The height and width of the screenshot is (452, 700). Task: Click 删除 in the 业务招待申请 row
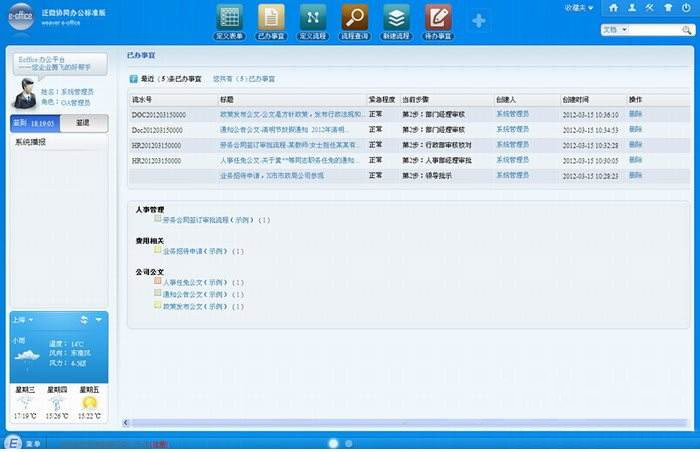coord(635,175)
